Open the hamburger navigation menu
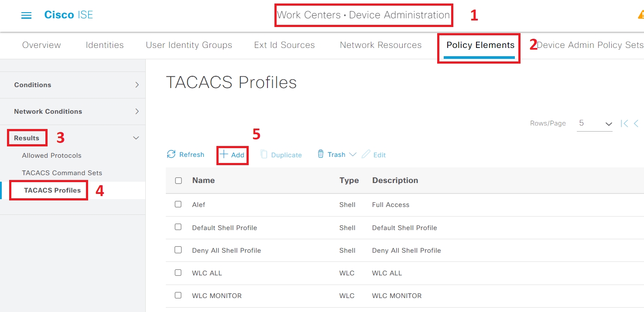 [26, 15]
